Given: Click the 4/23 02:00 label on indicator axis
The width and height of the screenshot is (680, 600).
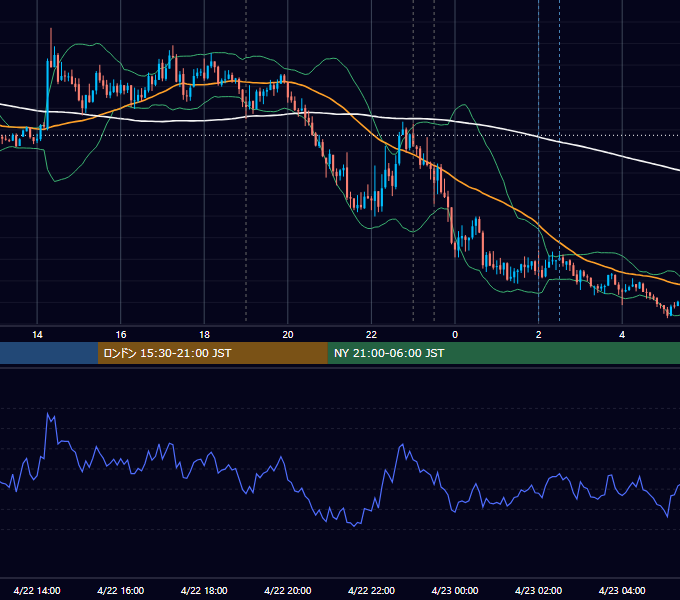Looking at the screenshot, I should [x=538, y=590].
